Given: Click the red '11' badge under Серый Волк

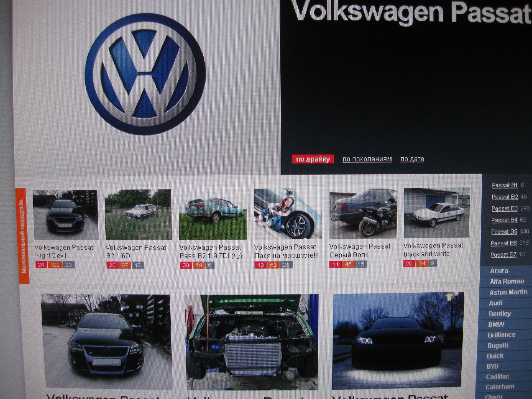Looking at the screenshot, I should pyautogui.click(x=335, y=264).
